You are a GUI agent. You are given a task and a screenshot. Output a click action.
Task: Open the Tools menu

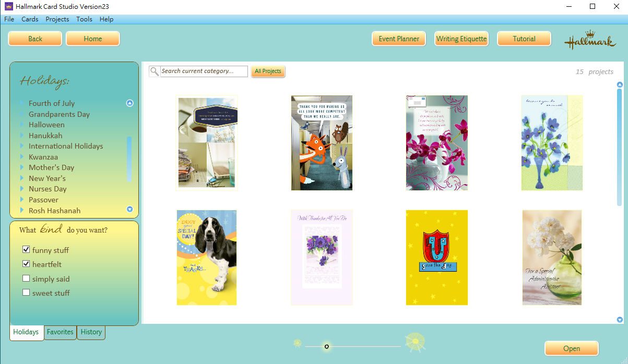(84, 19)
